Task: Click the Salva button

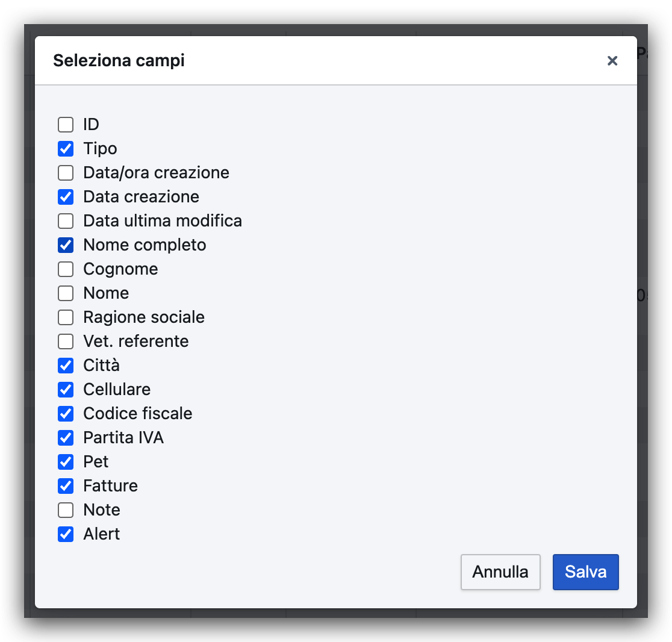Action: pos(585,572)
